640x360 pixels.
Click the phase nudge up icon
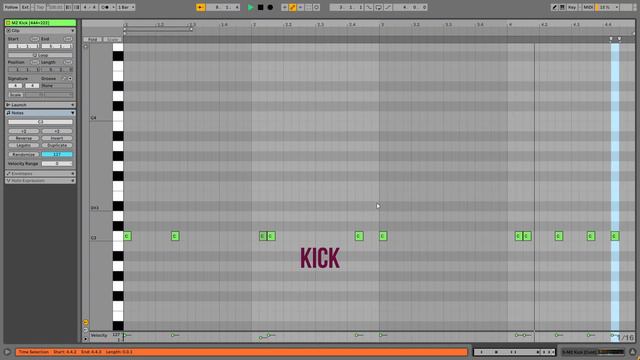76,7
